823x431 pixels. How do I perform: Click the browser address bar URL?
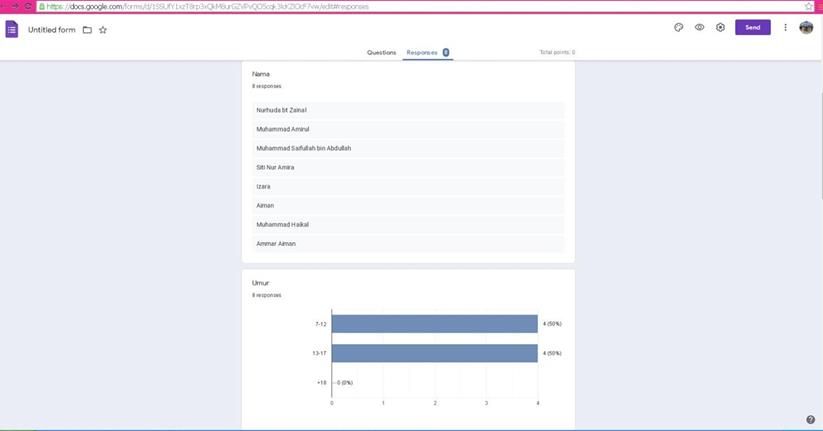click(x=207, y=6)
